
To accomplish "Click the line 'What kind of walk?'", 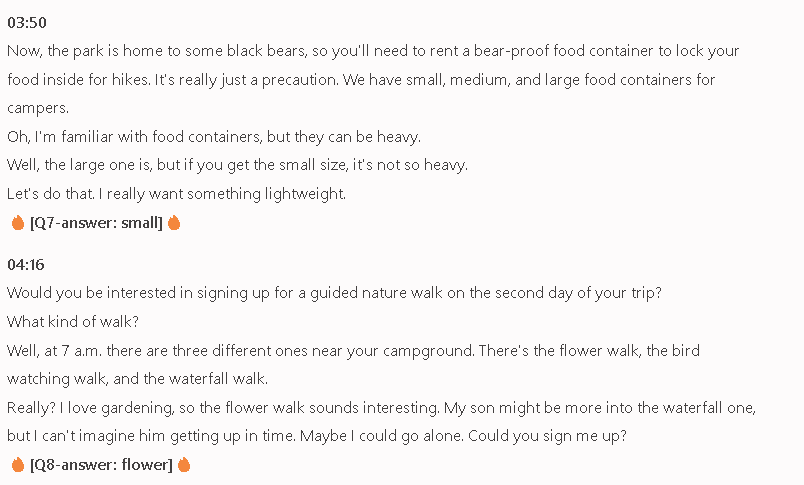I will coord(73,321).
